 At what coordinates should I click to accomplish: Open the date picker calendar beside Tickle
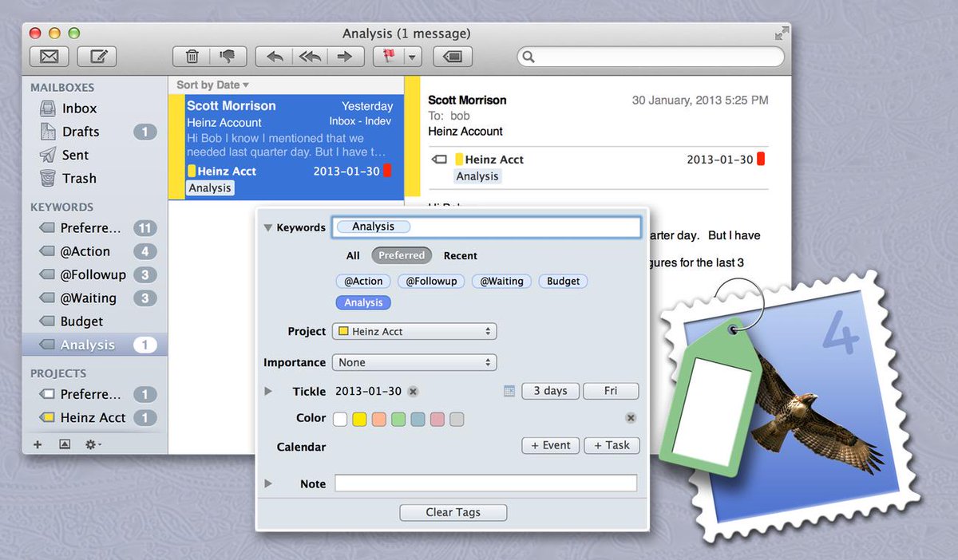pyautogui.click(x=509, y=391)
